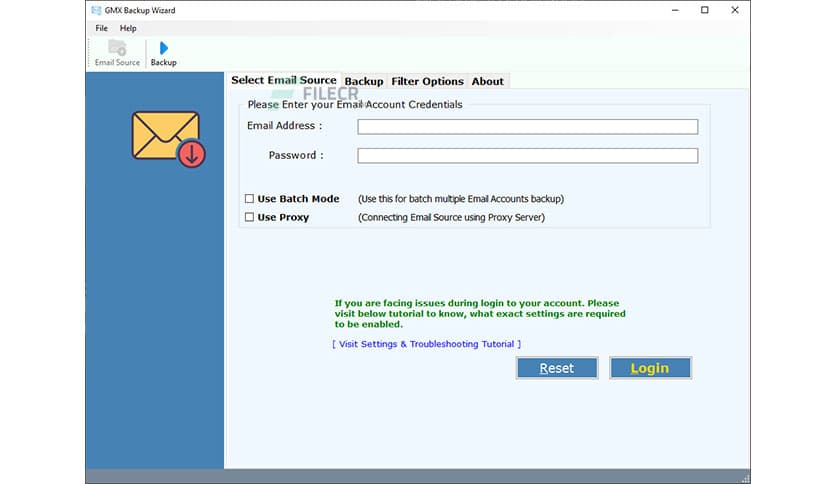The height and width of the screenshot is (484, 836).
Task: Click the 'Please Enter your Email Account Credentials' heading
Action: coord(355,104)
